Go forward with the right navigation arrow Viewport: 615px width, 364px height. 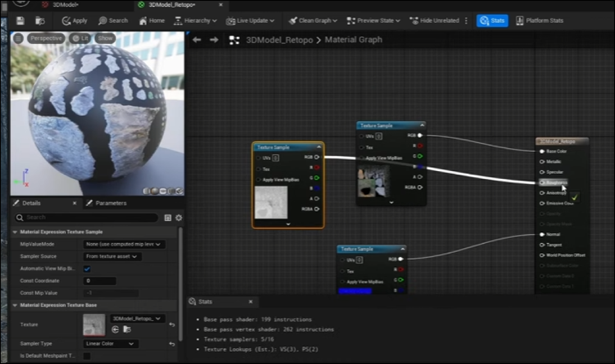coord(214,40)
